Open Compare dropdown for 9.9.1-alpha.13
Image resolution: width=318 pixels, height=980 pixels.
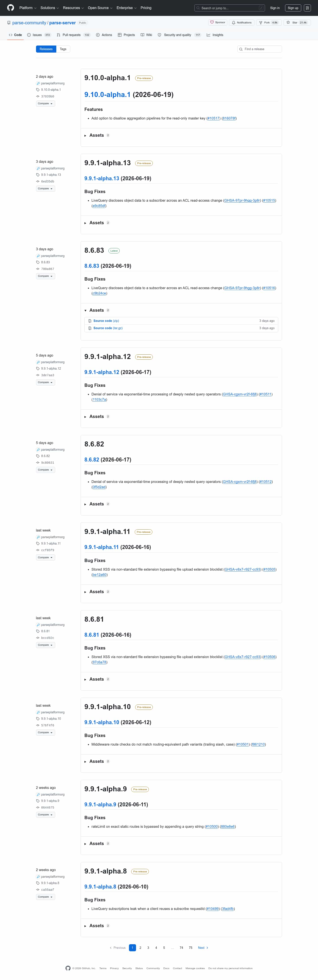[45, 189]
